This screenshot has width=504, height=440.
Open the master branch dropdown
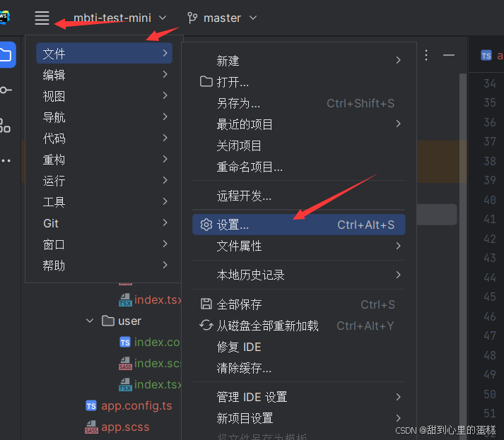point(230,18)
